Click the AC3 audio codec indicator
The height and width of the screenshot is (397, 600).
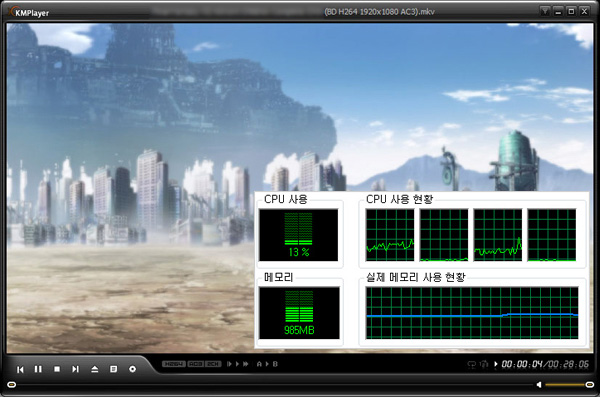pos(196,364)
